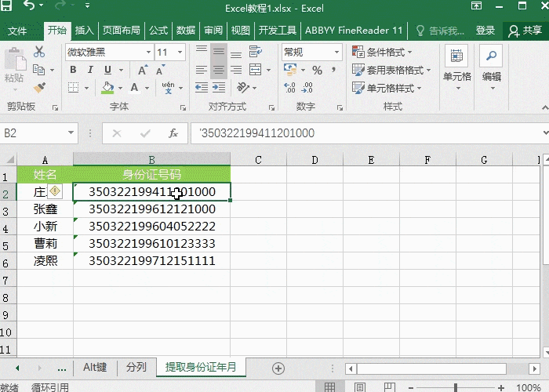This screenshot has width=549, height=392.
Task: Open the font name dropdown 微软雅黑
Action: pos(148,53)
